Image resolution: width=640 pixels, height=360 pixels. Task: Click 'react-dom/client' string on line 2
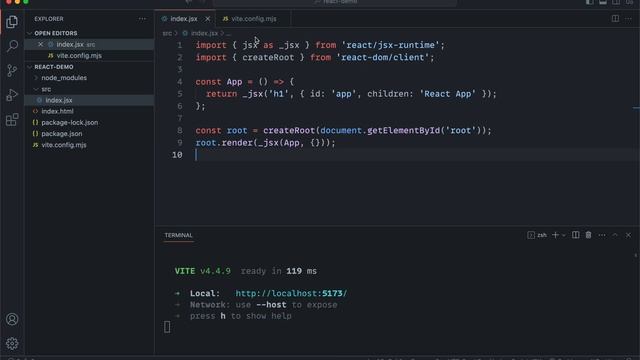(382, 58)
